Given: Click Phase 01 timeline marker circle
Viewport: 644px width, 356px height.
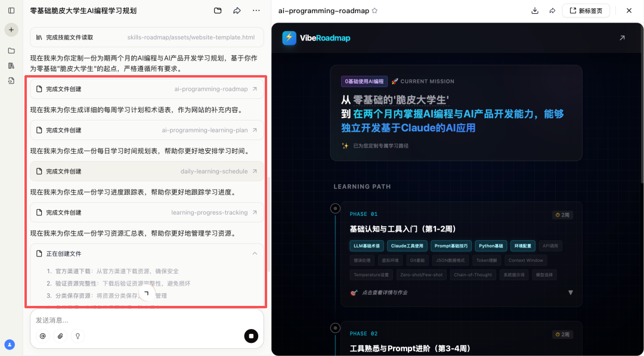Looking at the screenshot, I should [x=336, y=209].
